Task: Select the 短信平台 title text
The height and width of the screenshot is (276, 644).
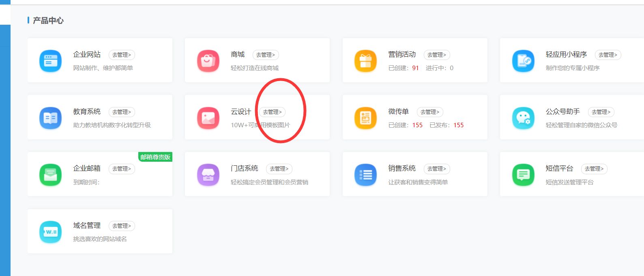Action: point(559,168)
